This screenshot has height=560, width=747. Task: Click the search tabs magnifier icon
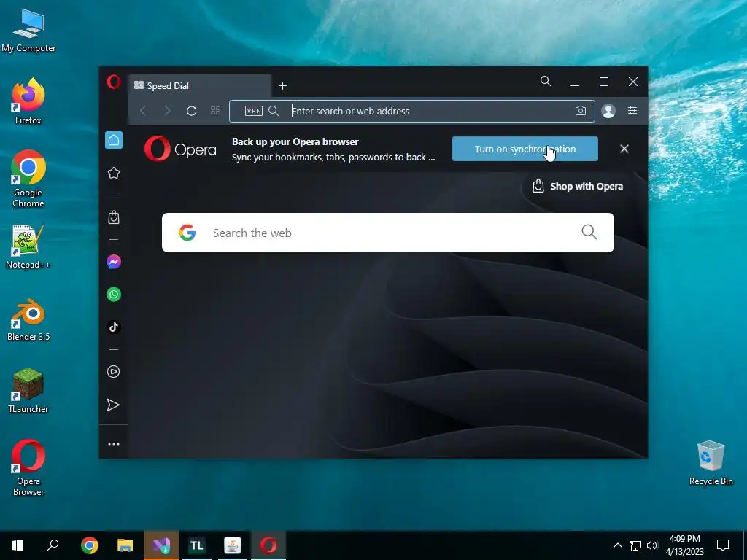(546, 82)
